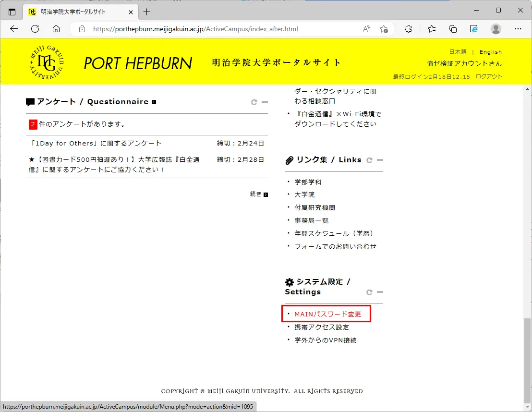
Task: Click the Meiji Gakuin university logo
Action: (x=47, y=62)
